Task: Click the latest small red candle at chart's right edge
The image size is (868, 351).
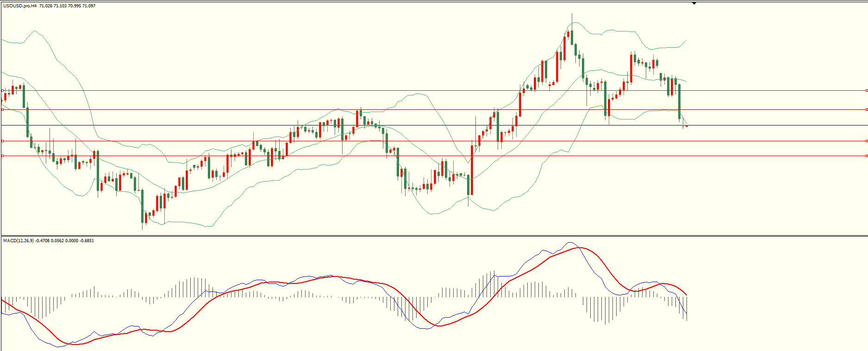Action: (x=687, y=126)
